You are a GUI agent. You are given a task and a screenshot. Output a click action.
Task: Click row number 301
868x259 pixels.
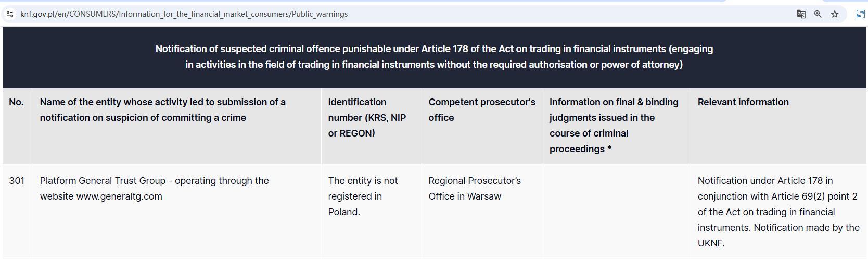[x=17, y=181]
